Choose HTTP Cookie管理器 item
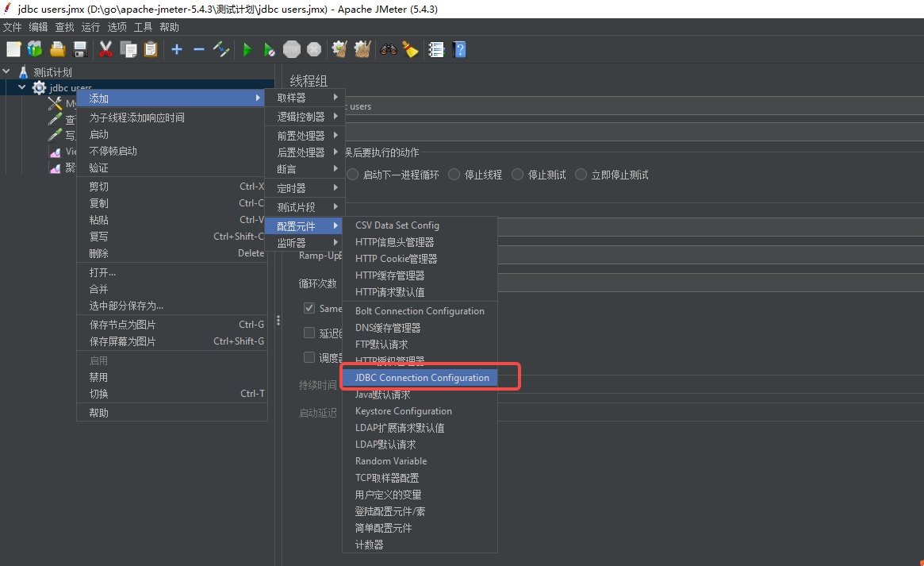The height and width of the screenshot is (566, 924). (420, 259)
